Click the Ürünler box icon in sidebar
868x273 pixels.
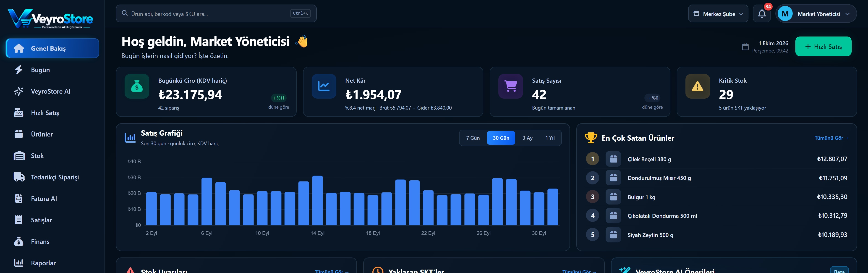19,134
